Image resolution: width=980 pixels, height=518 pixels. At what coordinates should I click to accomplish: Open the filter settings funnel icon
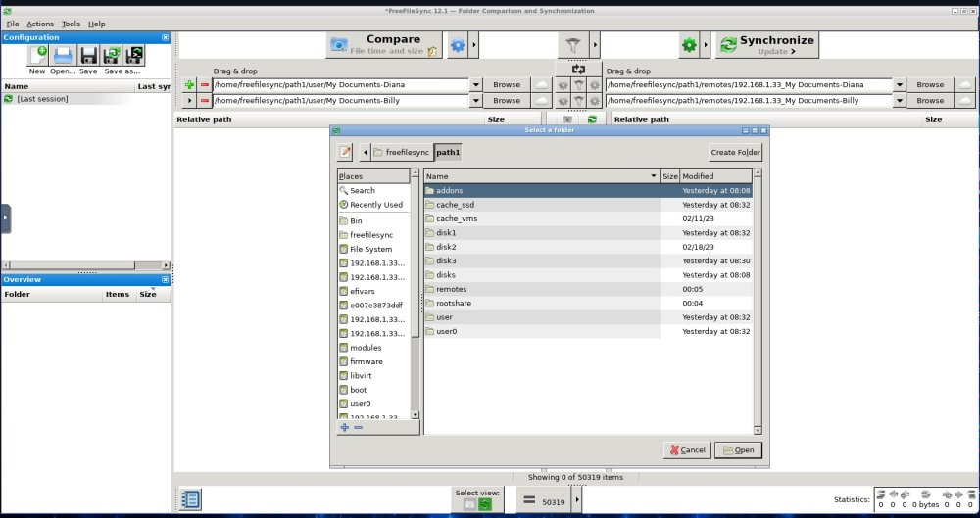pyautogui.click(x=573, y=45)
